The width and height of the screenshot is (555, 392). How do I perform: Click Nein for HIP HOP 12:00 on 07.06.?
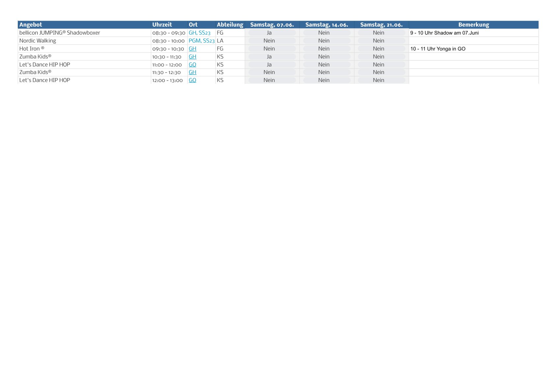272,80
